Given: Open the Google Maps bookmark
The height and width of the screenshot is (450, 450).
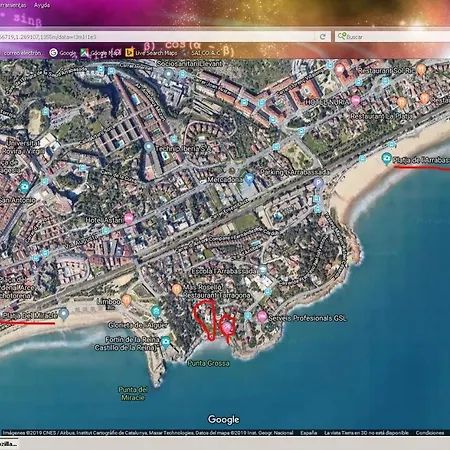Looking at the screenshot, I should coord(101,53).
